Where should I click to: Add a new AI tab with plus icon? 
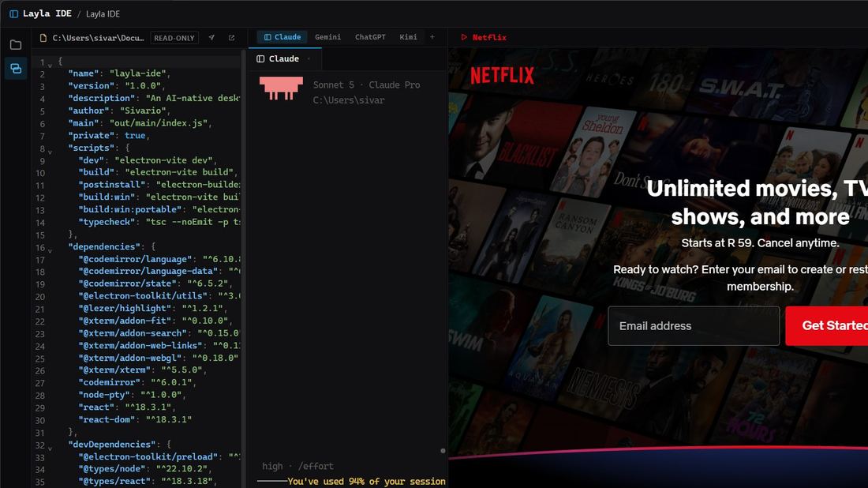point(432,37)
